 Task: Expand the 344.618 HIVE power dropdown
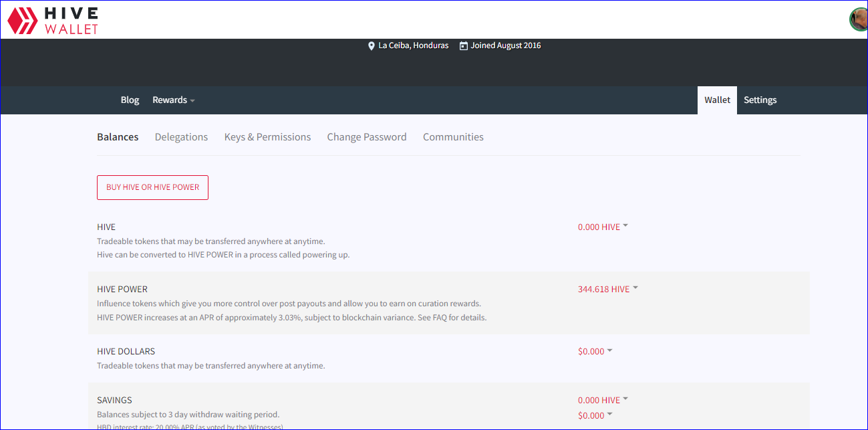point(608,289)
